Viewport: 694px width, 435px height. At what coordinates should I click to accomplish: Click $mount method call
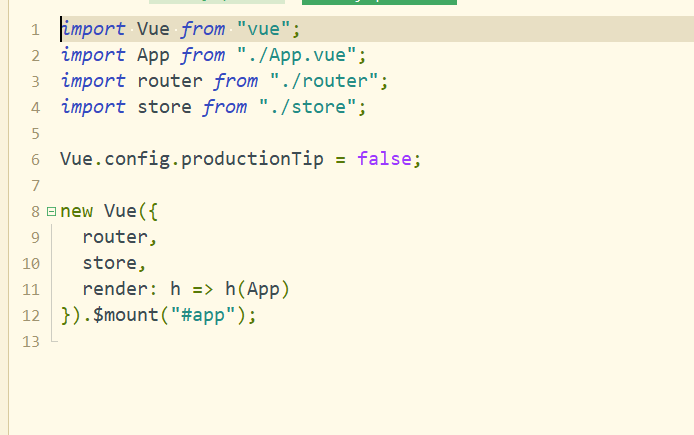click(126, 315)
